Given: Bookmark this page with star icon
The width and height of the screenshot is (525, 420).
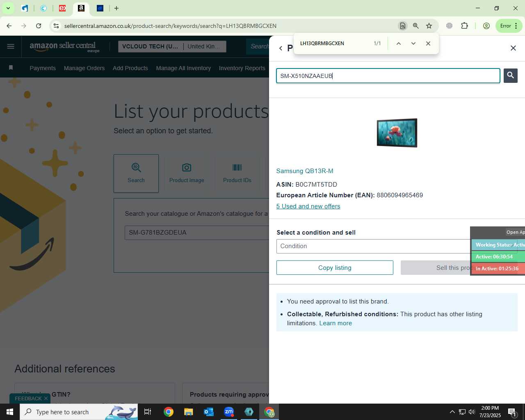Looking at the screenshot, I should [429, 26].
